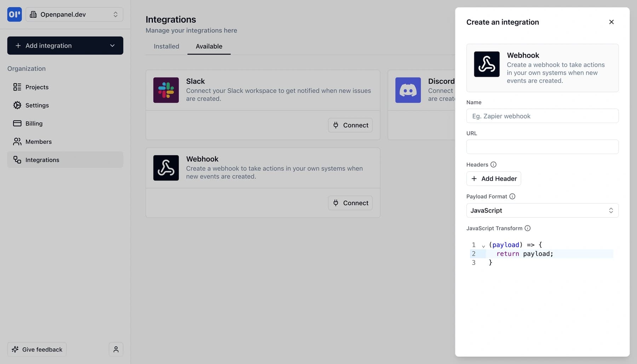Click the Payload Format info icon
The width and height of the screenshot is (637, 364).
tap(512, 196)
